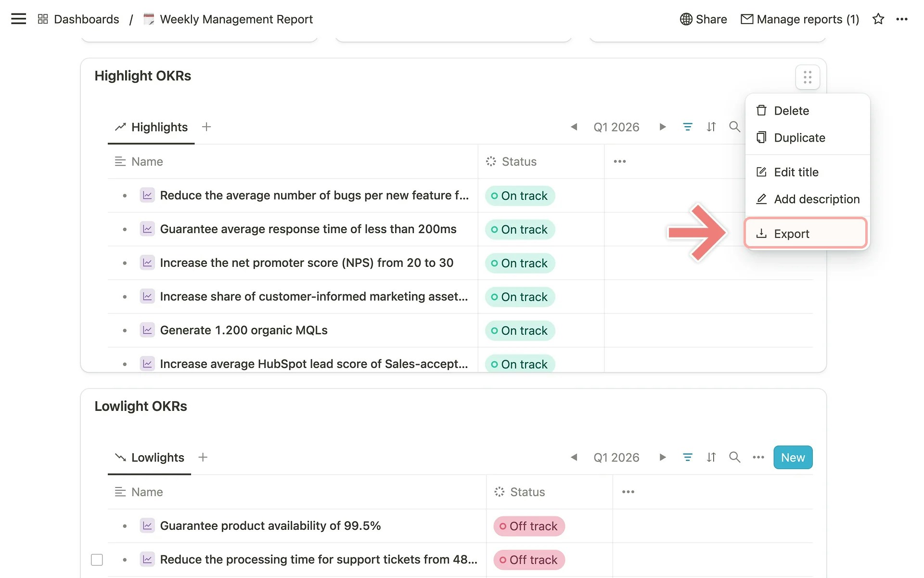Go to next quarter in Lowlights
Screen dimensions: 924x578
pyautogui.click(x=663, y=457)
